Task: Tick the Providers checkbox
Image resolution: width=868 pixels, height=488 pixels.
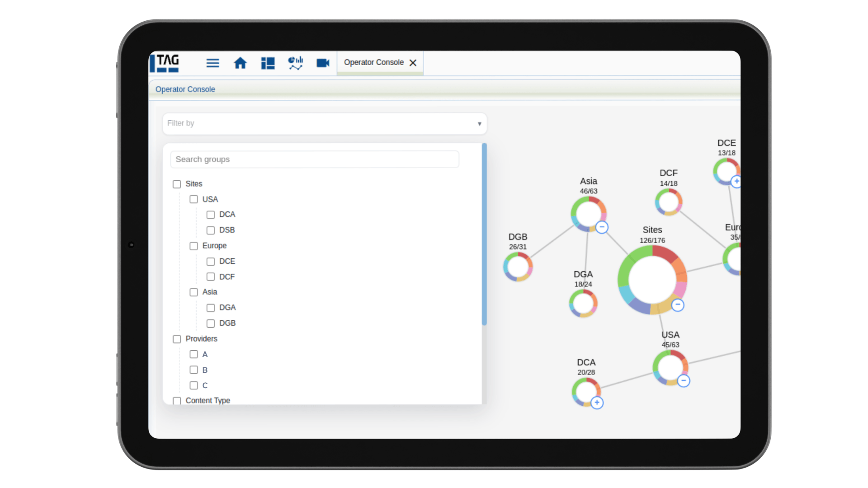Action: coord(177,339)
